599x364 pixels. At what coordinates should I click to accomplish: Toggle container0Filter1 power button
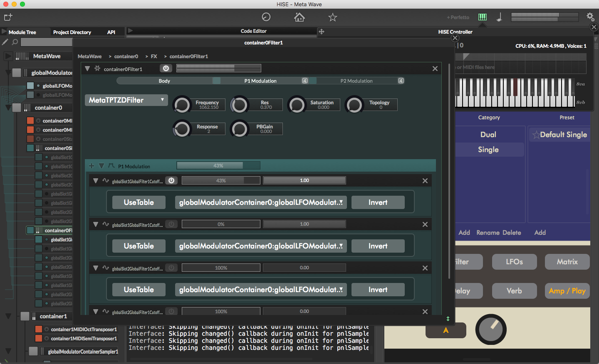[166, 68]
